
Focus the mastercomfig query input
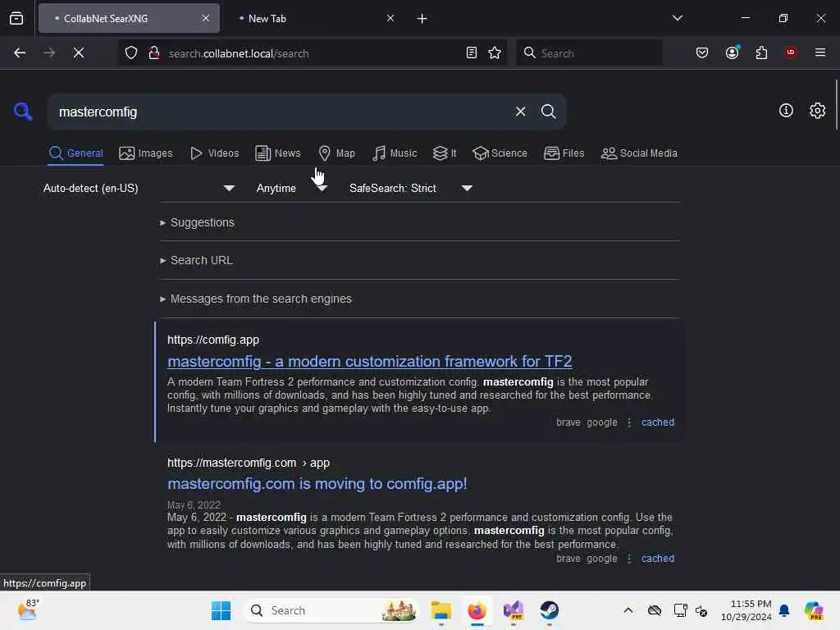point(281,112)
